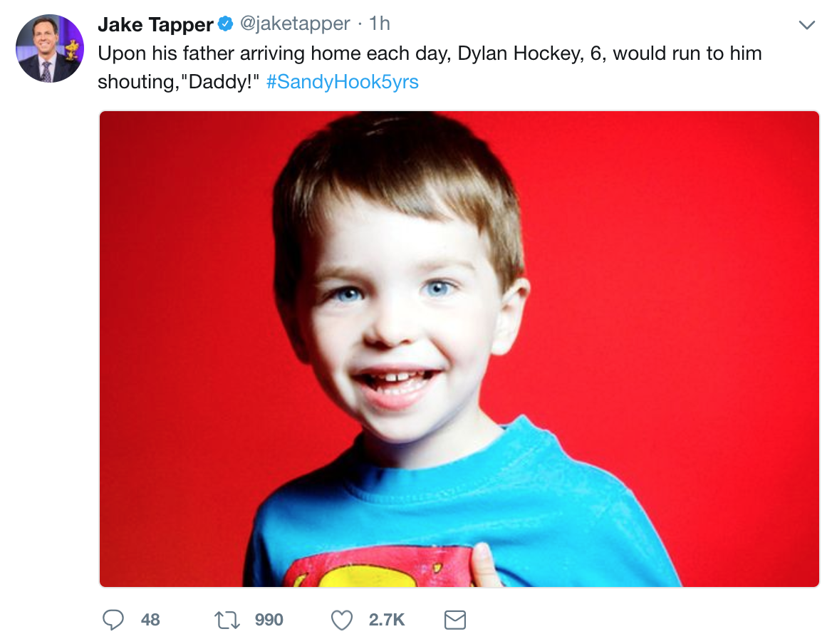Open Jake Tapper's profile avatar
Screen dimensions: 832x644
[x=50, y=48]
